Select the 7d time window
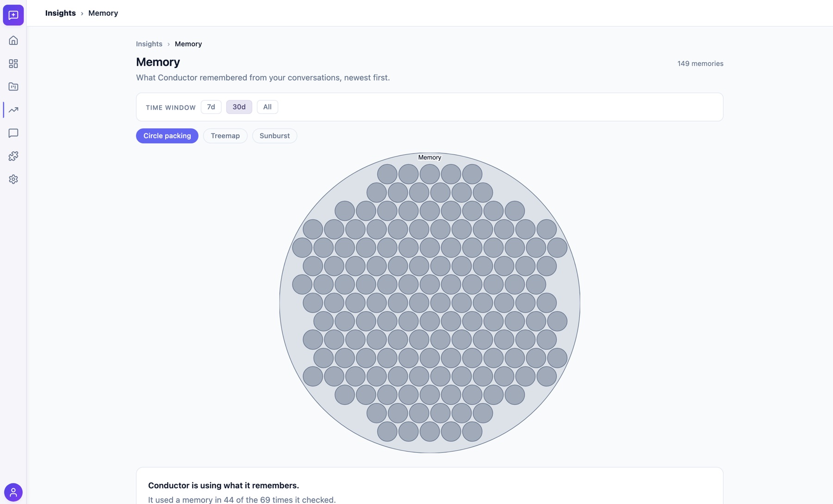Image resolution: width=833 pixels, height=504 pixels. [x=211, y=107]
